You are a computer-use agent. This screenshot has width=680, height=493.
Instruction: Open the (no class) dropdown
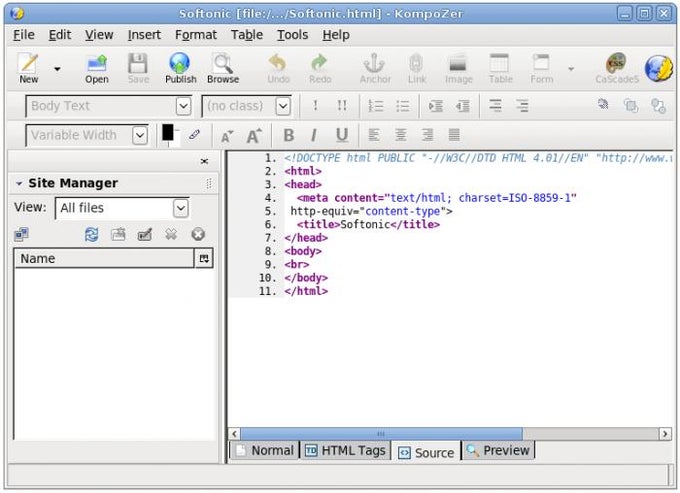[x=283, y=106]
